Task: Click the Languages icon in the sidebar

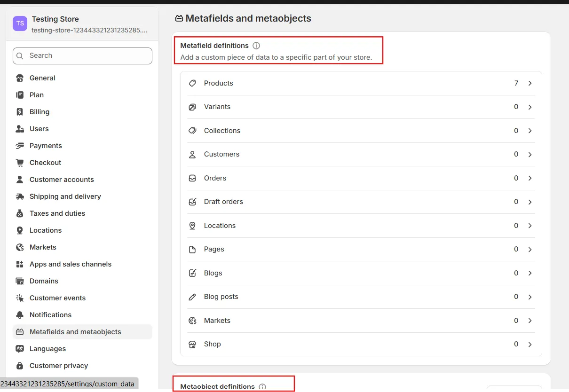Action: click(20, 349)
